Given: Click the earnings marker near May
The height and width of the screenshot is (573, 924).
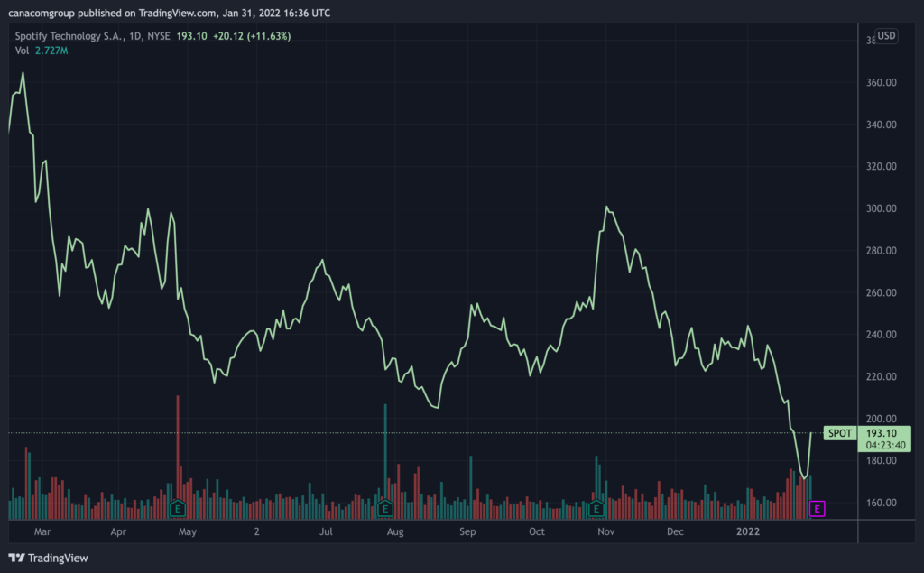Looking at the screenshot, I should pos(178,508).
